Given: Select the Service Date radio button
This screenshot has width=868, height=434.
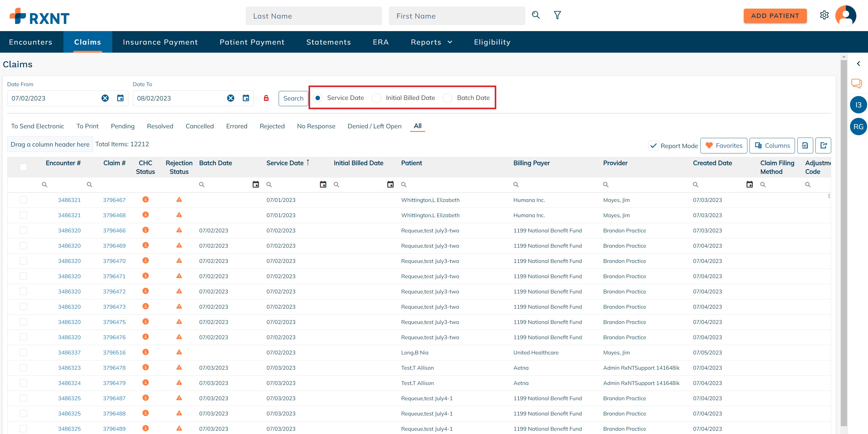Looking at the screenshot, I should 317,98.
